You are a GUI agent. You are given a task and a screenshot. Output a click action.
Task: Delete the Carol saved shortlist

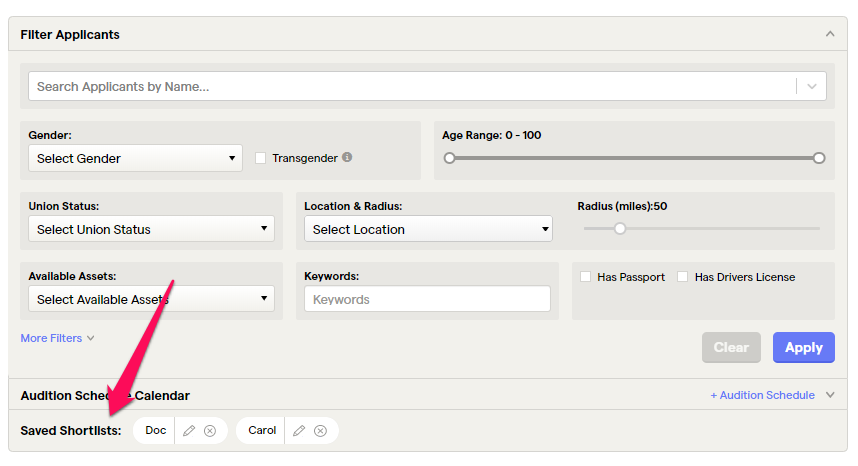[x=320, y=431]
